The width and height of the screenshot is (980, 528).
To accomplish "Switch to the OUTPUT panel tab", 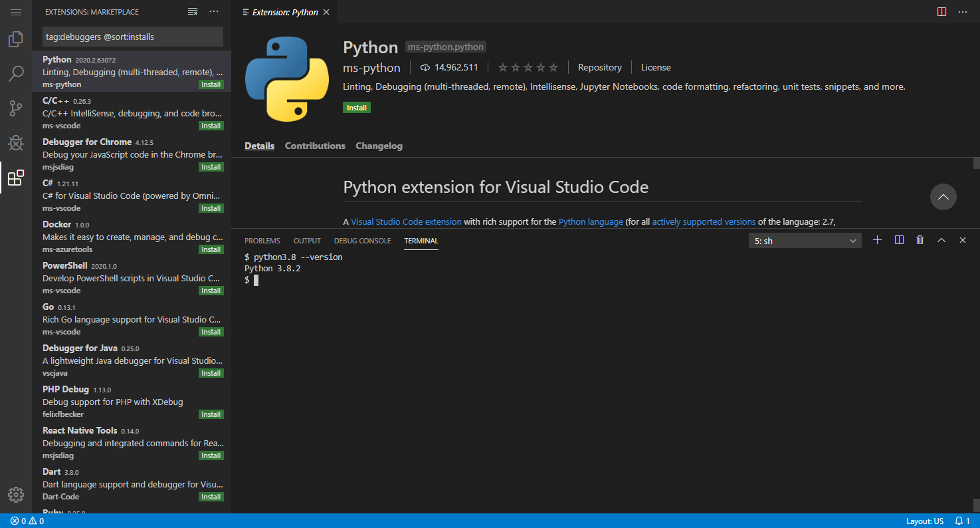I will pos(307,241).
